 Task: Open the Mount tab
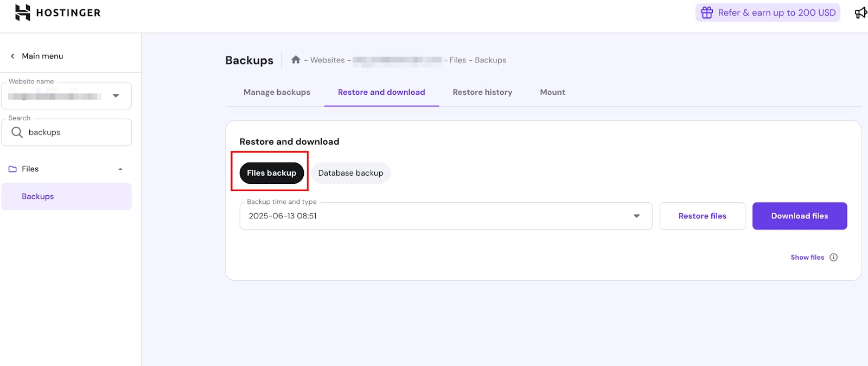[x=552, y=92]
